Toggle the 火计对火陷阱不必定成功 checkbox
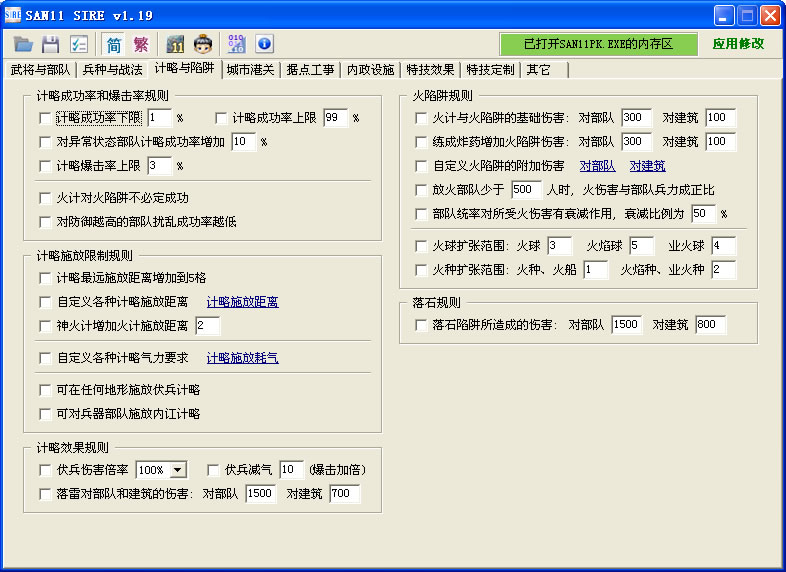Viewport: 786px width, 572px height. tap(44, 198)
